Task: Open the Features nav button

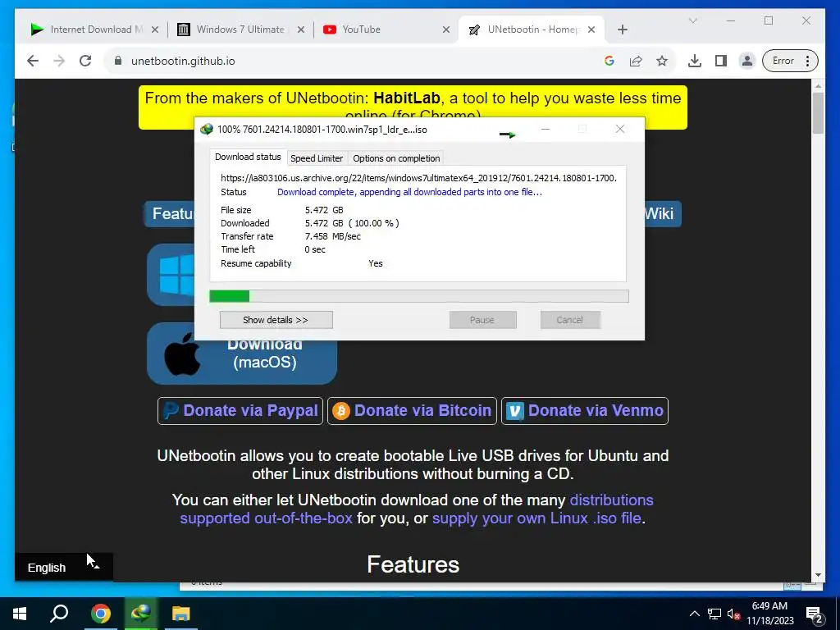Action: click(x=169, y=214)
